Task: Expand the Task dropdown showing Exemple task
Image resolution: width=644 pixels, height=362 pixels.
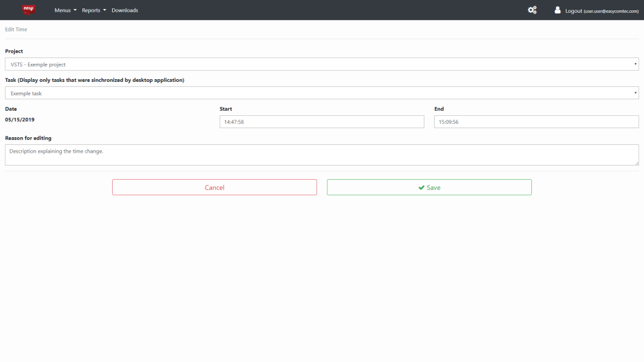Action: pos(321,93)
